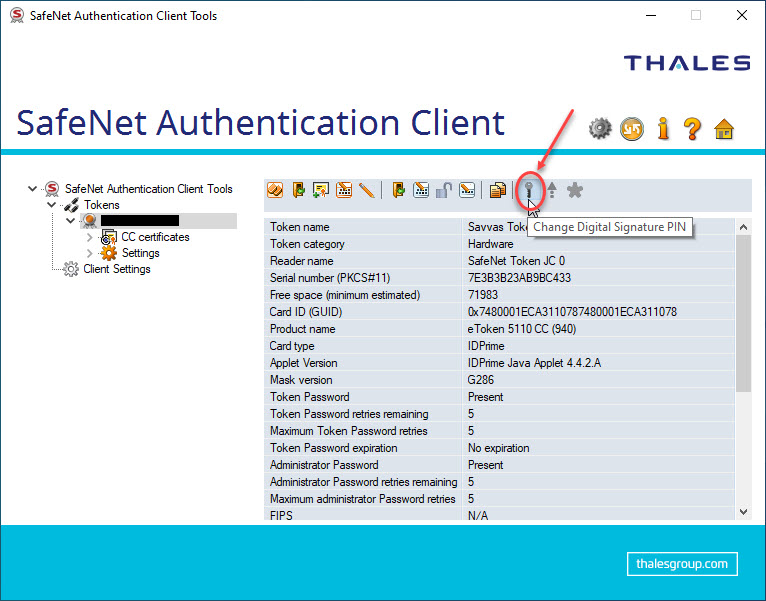Open Help with the question mark icon

[692, 128]
